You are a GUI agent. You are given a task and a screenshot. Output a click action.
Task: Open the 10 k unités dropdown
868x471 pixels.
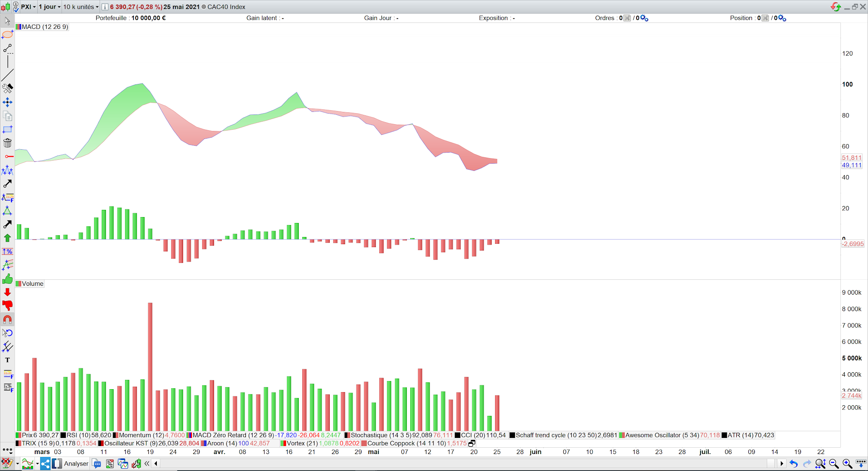tap(81, 7)
